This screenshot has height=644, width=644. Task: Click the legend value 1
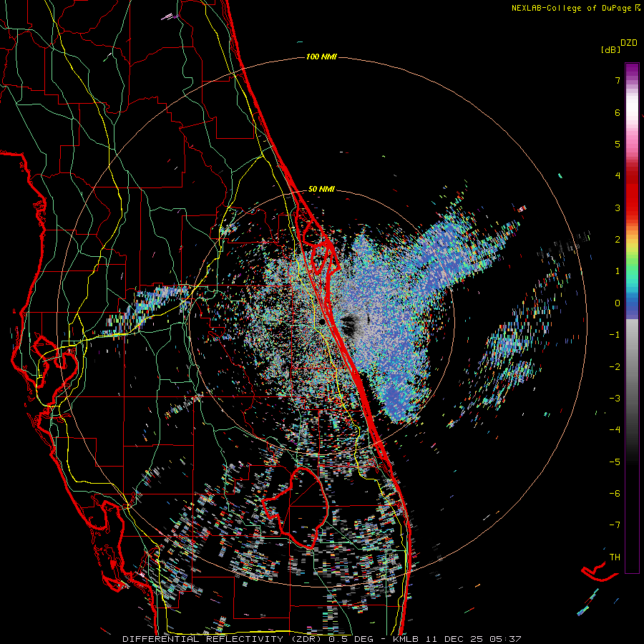[618, 271]
